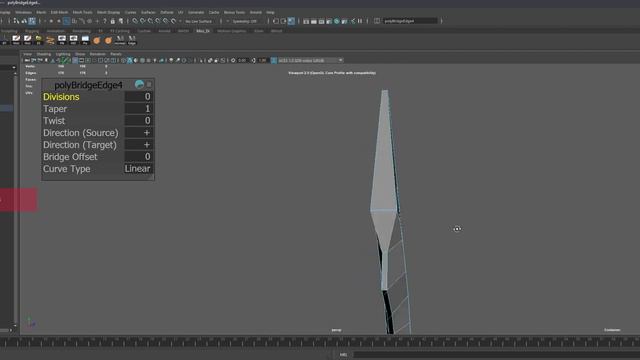Click the highlighted blue icon beside Symmetry controls
This screenshot has height=360, width=640.
(291, 21)
